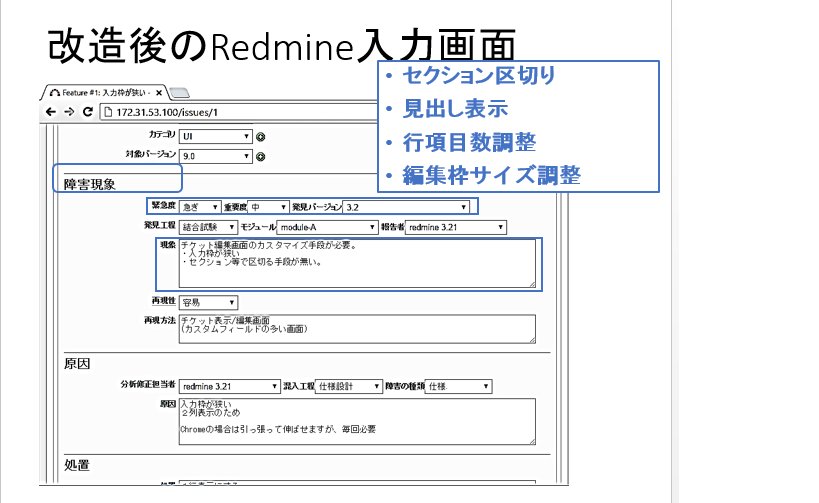Viewport: 819px width, 503px height.
Task: Reload the page with refresh icon
Action: pyautogui.click(x=88, y=112)
